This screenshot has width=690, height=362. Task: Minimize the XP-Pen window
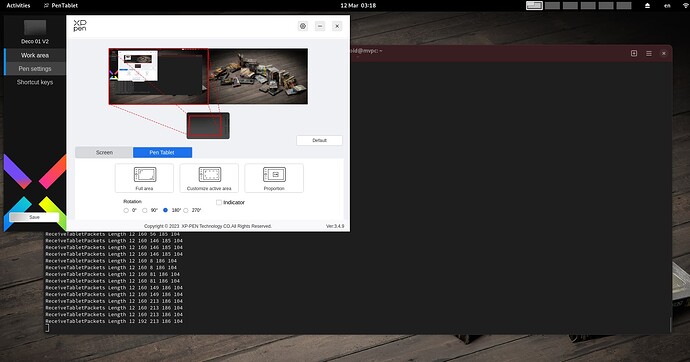click(320, 26)
